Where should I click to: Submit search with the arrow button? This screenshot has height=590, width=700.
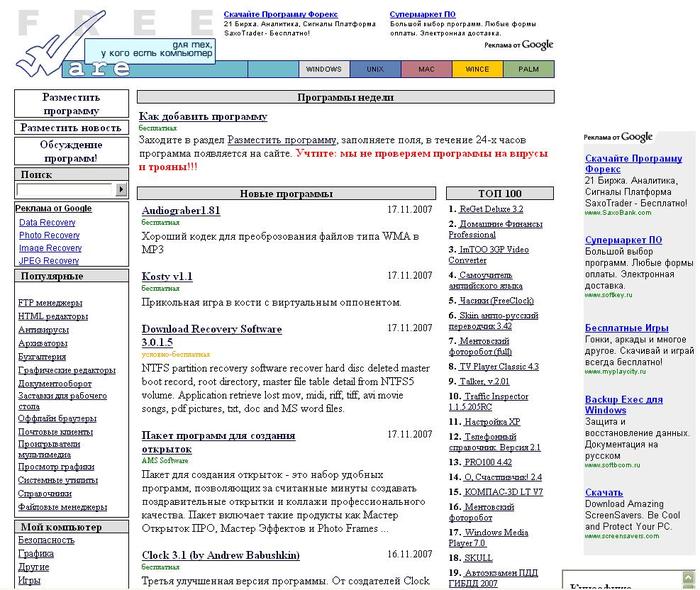tap(121, 189)
